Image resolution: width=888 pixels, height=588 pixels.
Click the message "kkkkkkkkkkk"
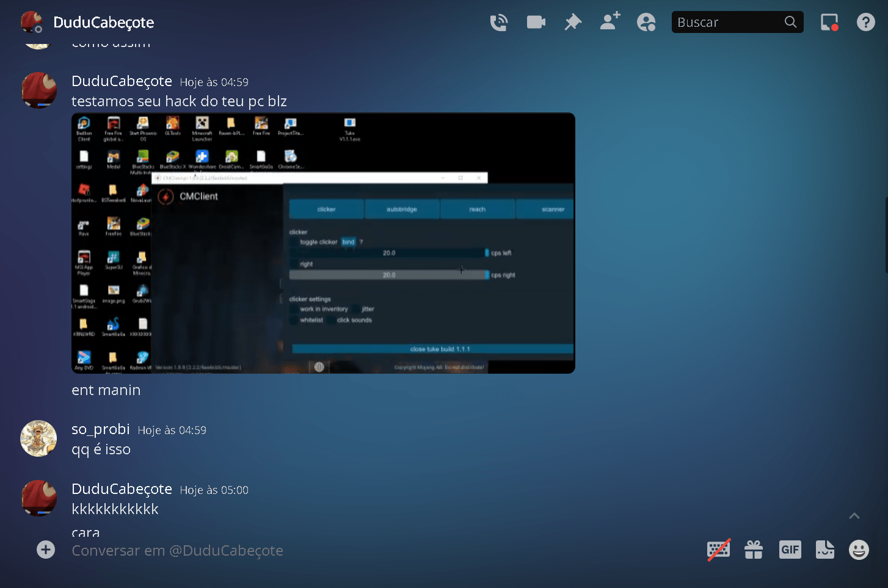pyautogui.click(x=115, y=509)
